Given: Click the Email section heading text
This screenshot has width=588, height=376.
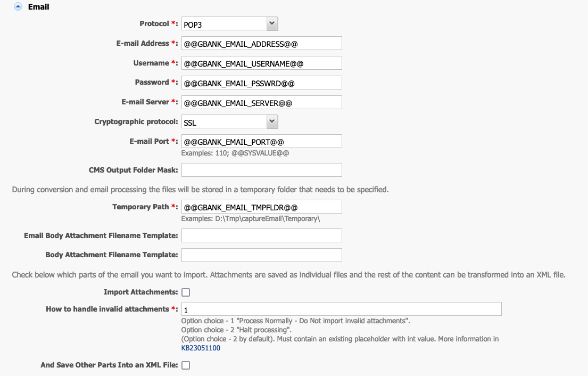Looking at the screenshot, I should 39,7.
